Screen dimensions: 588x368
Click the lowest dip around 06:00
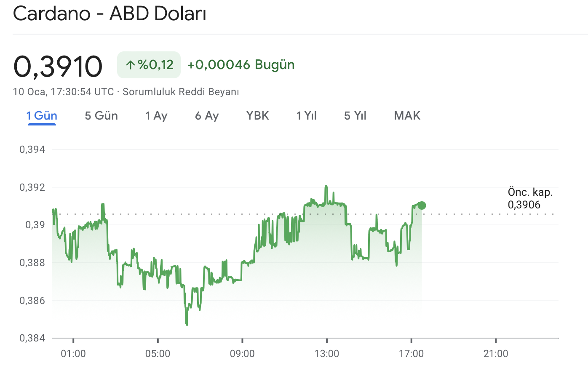pos(187,324)
